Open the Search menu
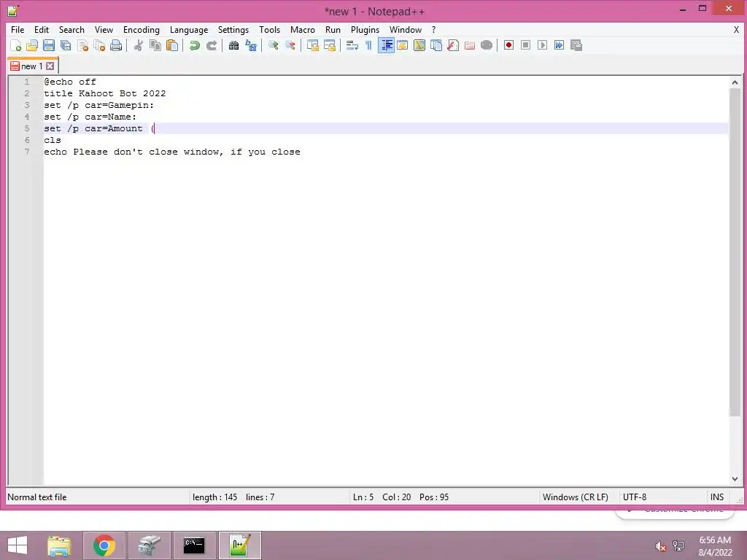Viewport: 747px width, 560px height. coord(71,29)
